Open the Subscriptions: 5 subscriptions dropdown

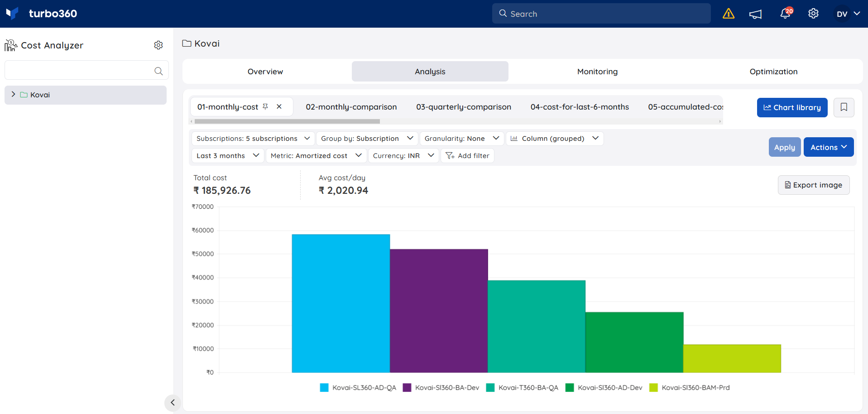tap(253, 138)
